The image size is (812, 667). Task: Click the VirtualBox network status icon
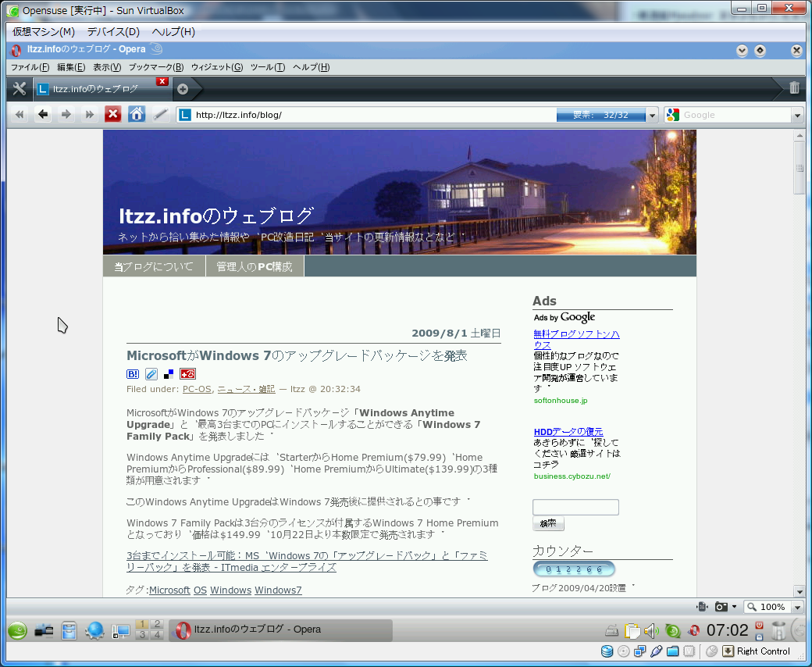(x=640, y=651)
